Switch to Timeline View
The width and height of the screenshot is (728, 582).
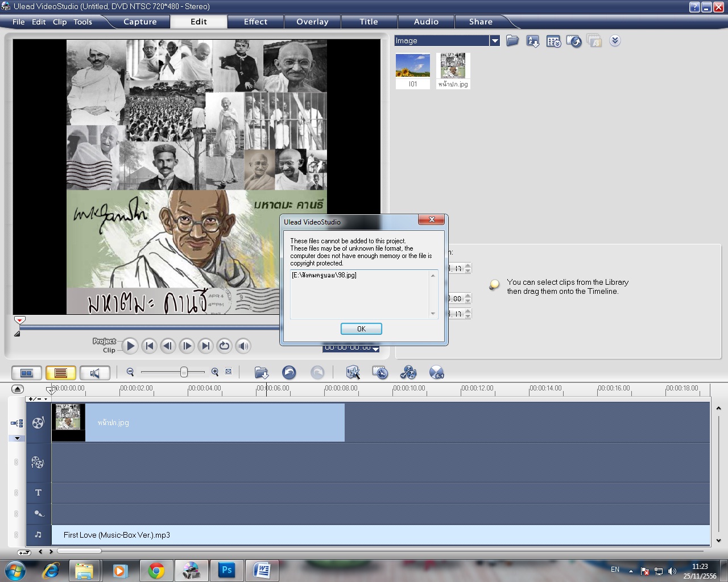pyautogui.click(x=61, y=373)
